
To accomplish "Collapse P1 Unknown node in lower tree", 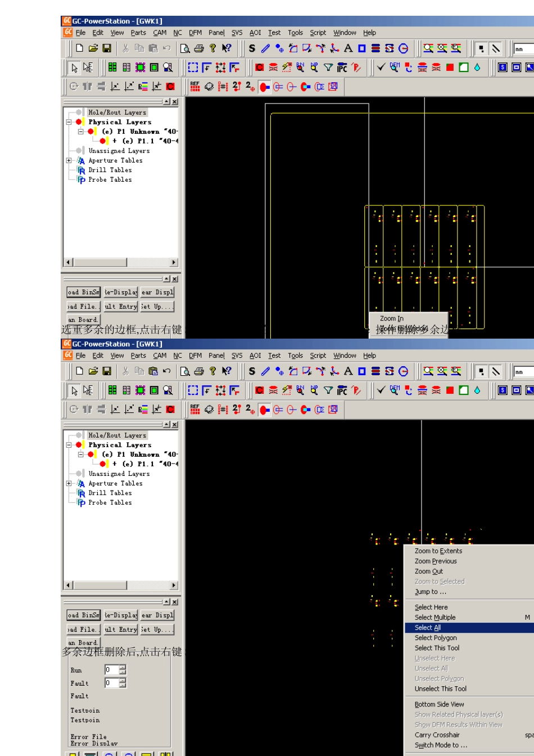I will coord(81,454).
